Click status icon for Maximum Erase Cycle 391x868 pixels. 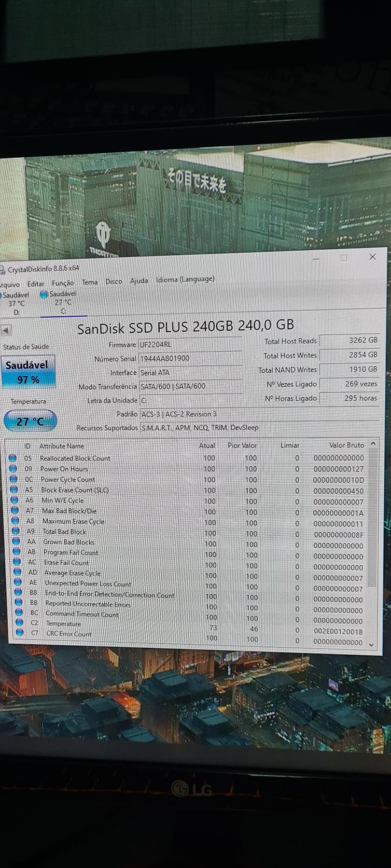15,520
